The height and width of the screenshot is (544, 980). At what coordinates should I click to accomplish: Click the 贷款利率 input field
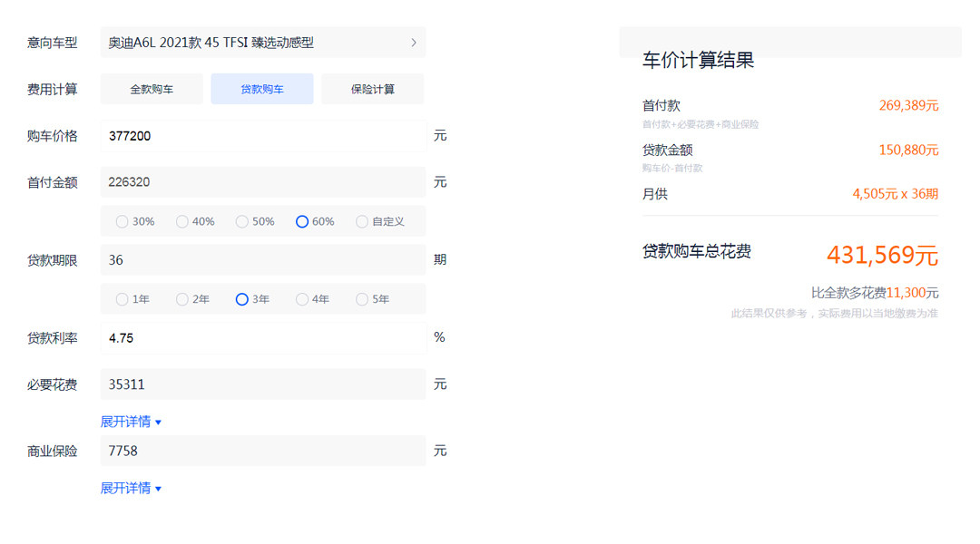tap(262, 338)
